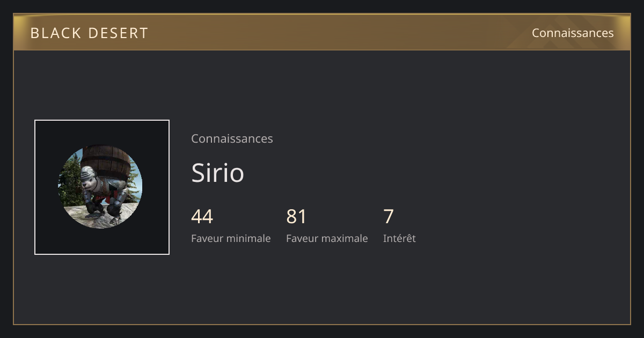644x338 pixels.
Task: Click the empty area of the dark card body
Action: [483, 188]
